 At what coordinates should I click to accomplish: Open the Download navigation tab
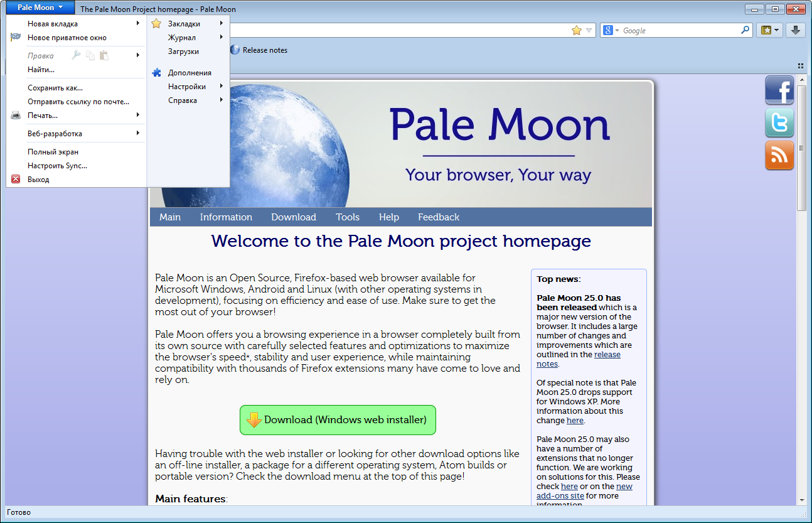(294, 217)
